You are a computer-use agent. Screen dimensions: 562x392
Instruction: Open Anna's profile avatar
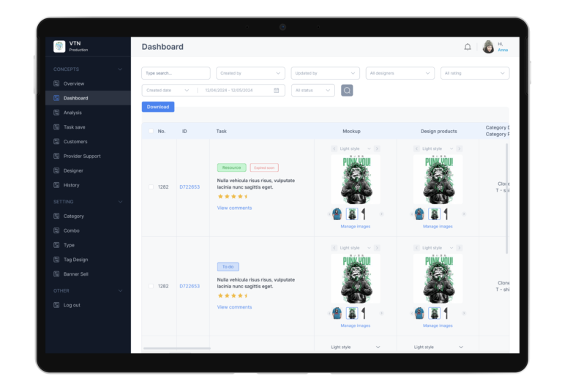[488, 47]
